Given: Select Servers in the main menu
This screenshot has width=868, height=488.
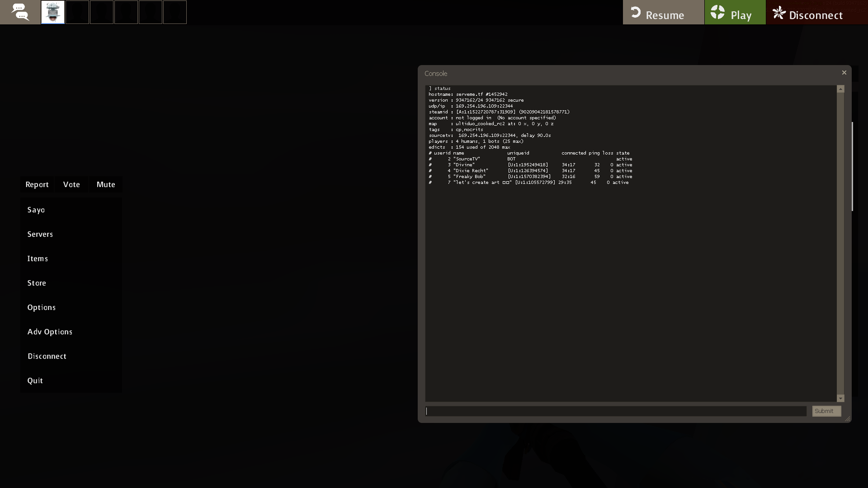Looking at the screenshot, I should (x=40, y=234).
